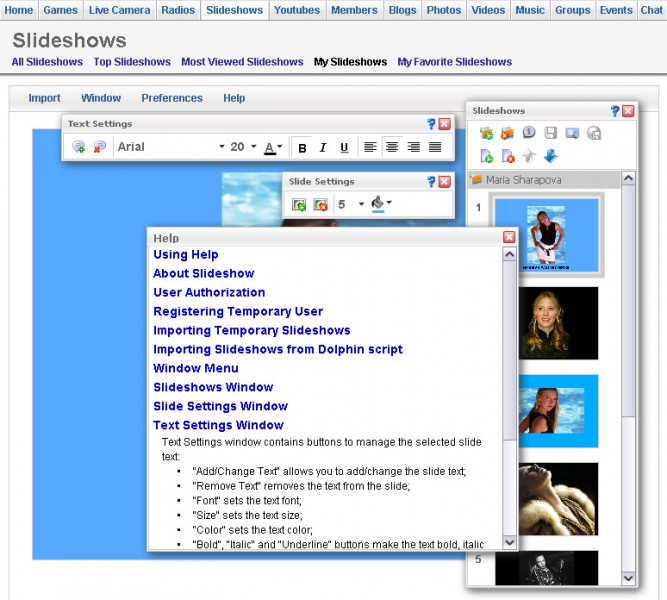This screenshot has width=667, height=600.
Task: Open Importing Slideshows from Dolphin script topic
Action: (x=277, y=349)
